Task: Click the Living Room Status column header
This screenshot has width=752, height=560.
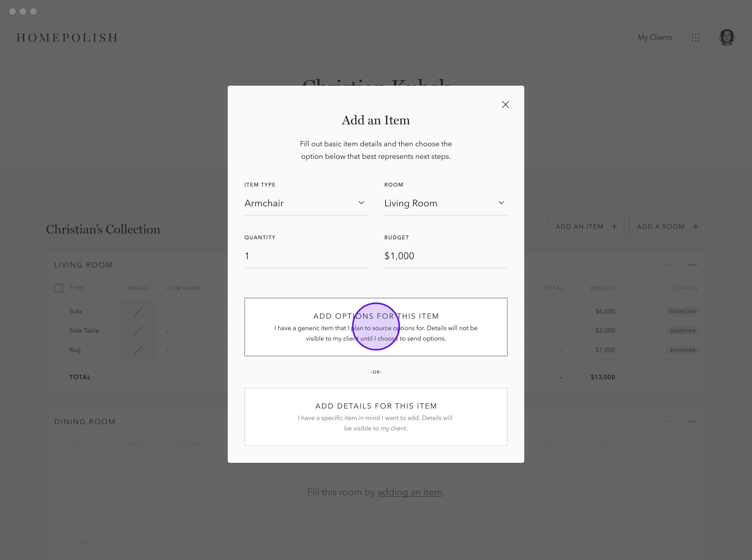Action: coord(687,288)
